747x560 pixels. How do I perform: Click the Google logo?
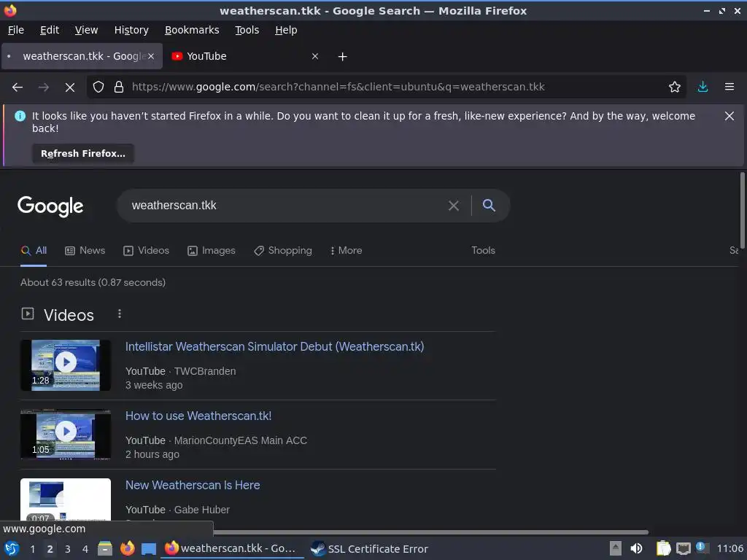pos(50,206)
